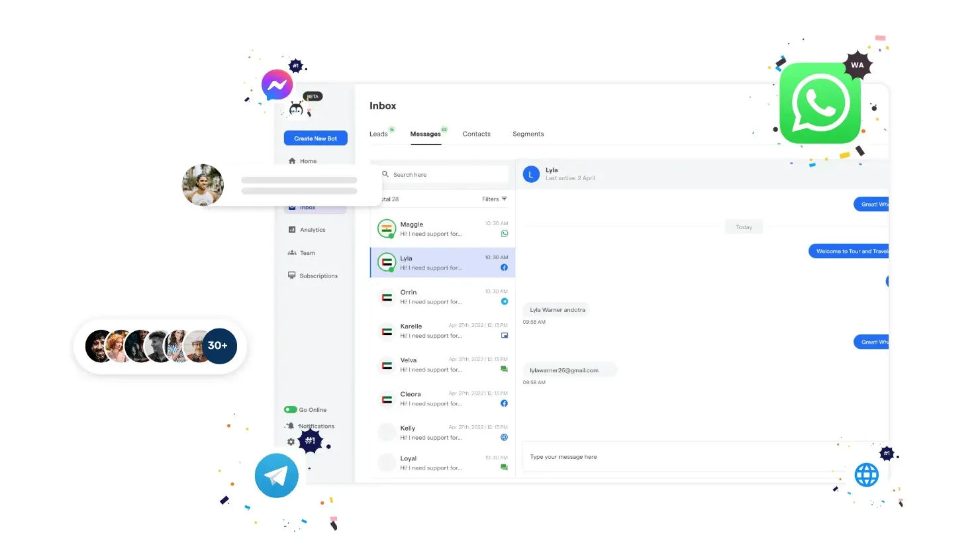Click the search magnifier icon
Viewport: 980px width, 555px height.
(385, 174)
